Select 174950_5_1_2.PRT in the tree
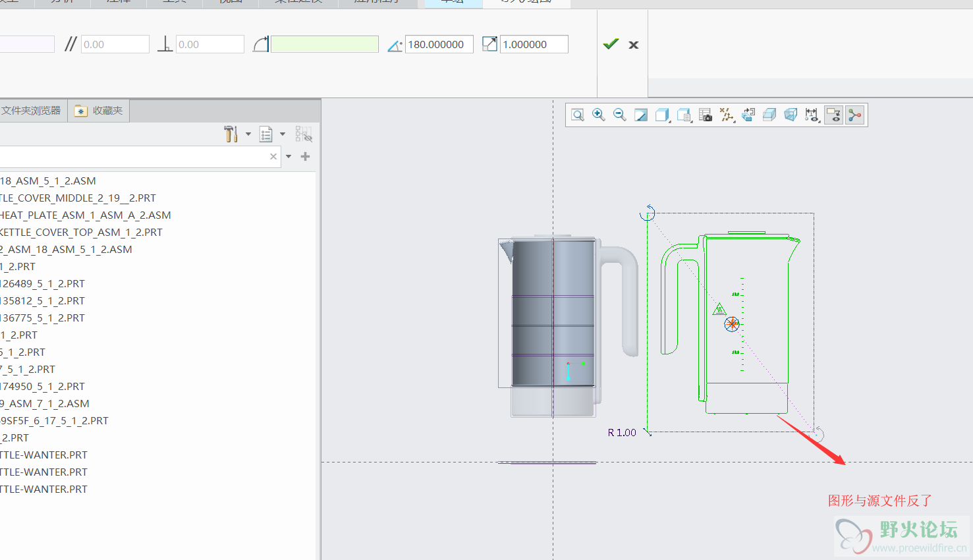This screenshot has height=560, width=973. coord(42,386)
